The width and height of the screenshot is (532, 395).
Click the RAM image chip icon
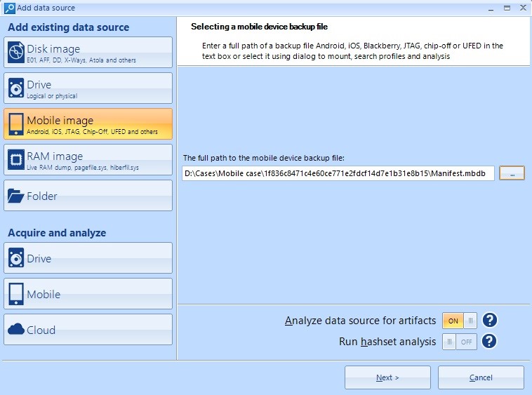click(x=16, y=160)
